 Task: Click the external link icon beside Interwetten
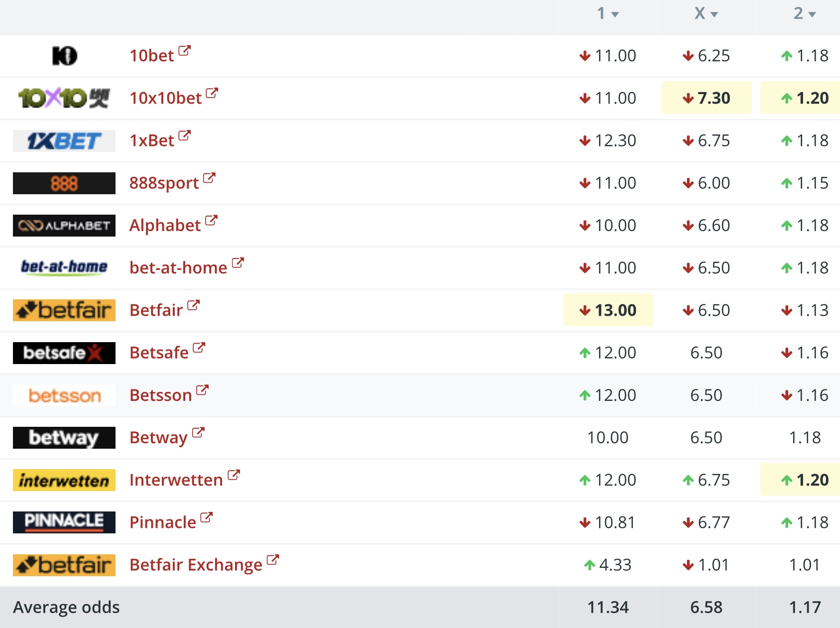234,475
